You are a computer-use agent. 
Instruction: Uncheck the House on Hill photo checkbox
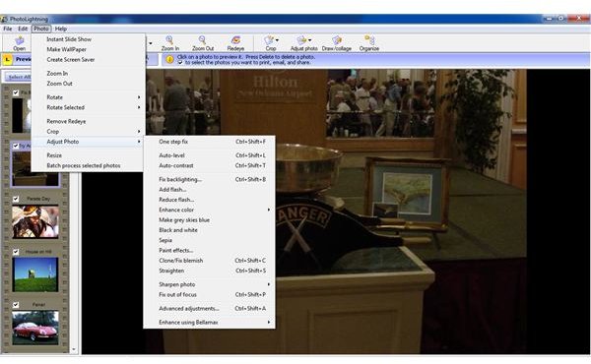coord(16,252)
